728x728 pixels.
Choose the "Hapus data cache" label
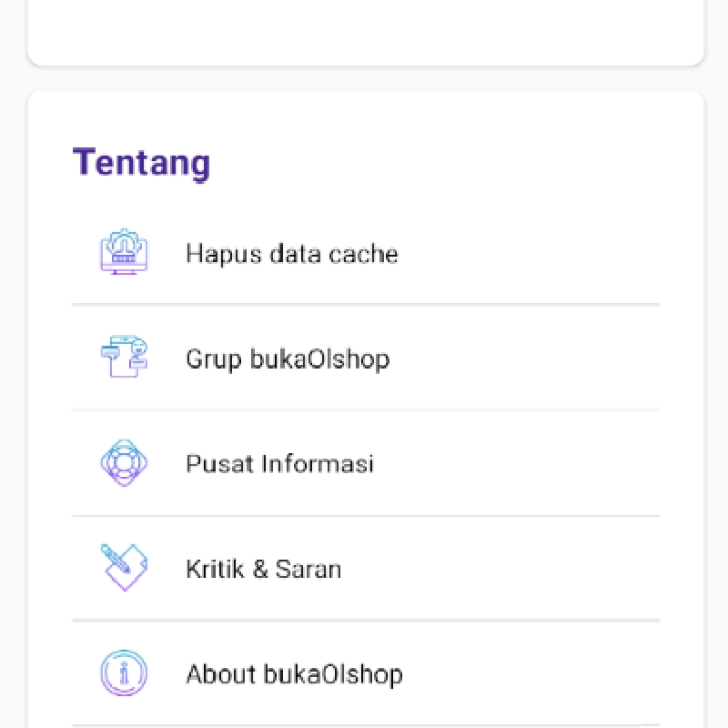(292, 254)
